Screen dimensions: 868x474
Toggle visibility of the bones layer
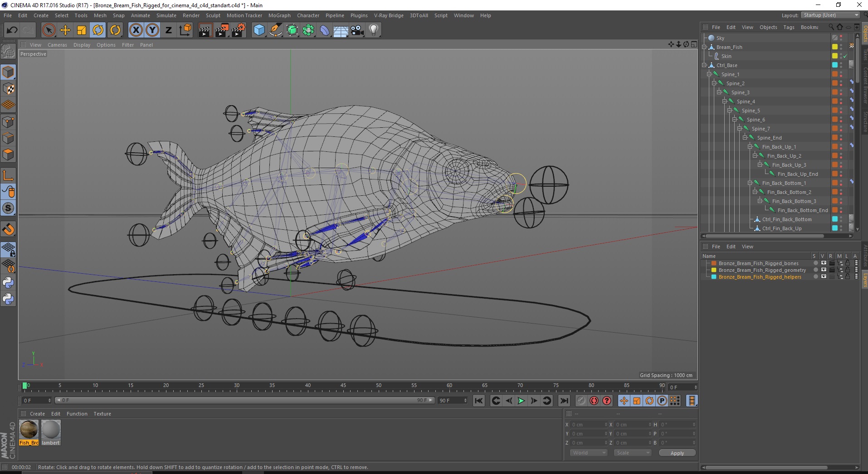[824, 263]
